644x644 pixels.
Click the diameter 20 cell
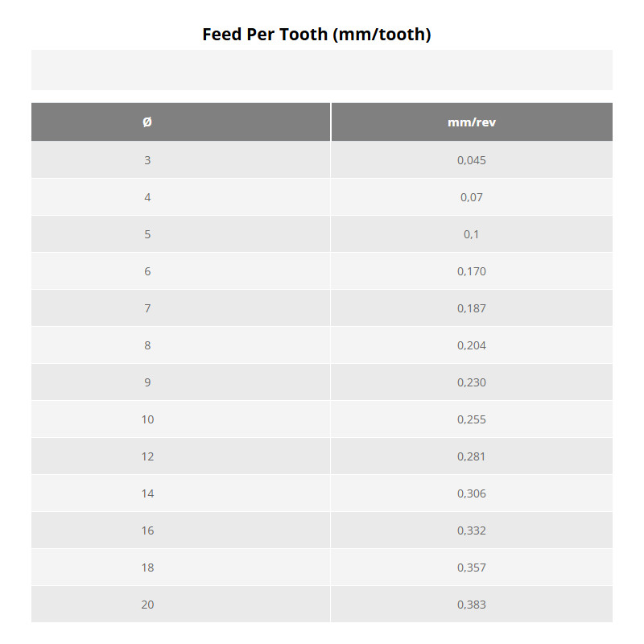point(147,605)
